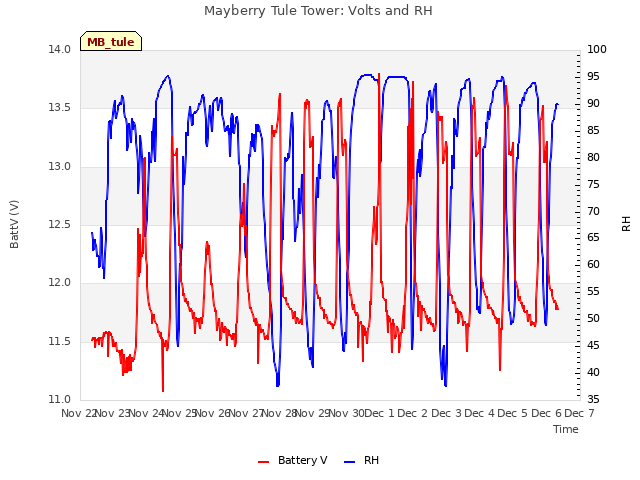Select the Dec 7 date tick label
640x480 pixels.
[x=580, y=413]
